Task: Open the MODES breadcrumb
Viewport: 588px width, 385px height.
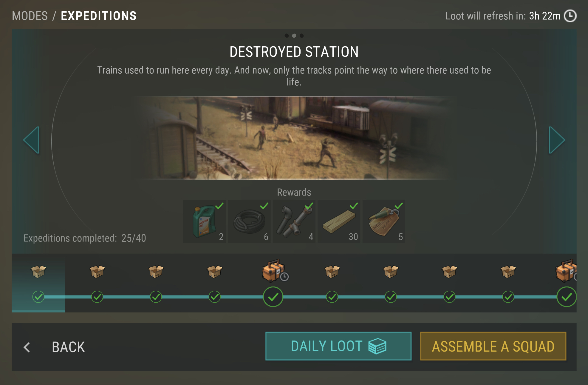Action: (30, 16)
